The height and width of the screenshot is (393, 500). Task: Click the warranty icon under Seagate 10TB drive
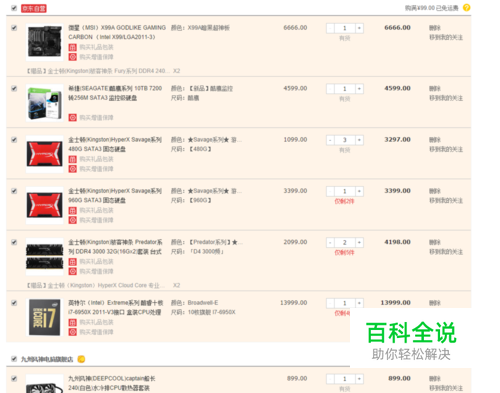[73, 118]
